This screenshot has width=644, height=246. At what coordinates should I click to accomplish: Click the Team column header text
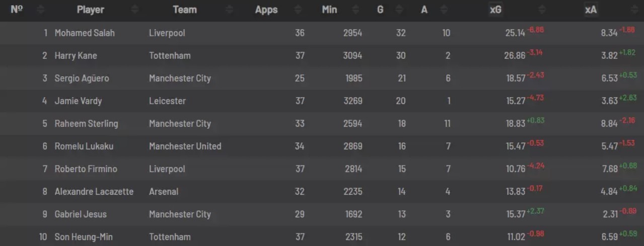pos(185,10)
